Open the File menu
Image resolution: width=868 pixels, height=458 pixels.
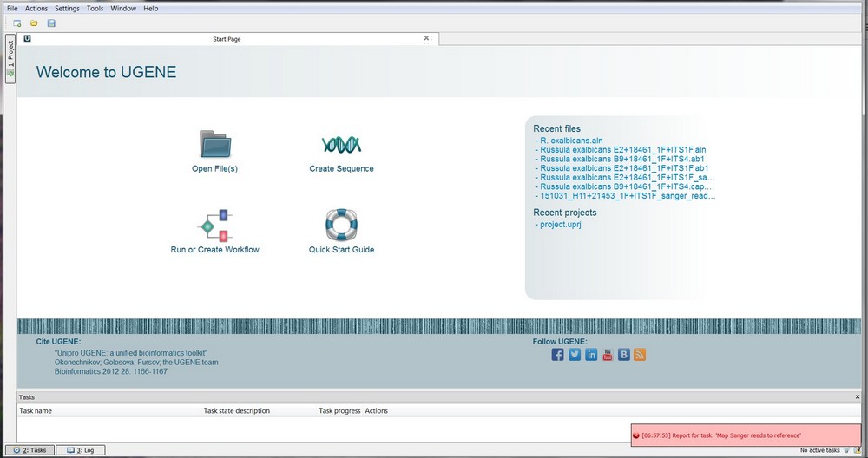(12, 9)
